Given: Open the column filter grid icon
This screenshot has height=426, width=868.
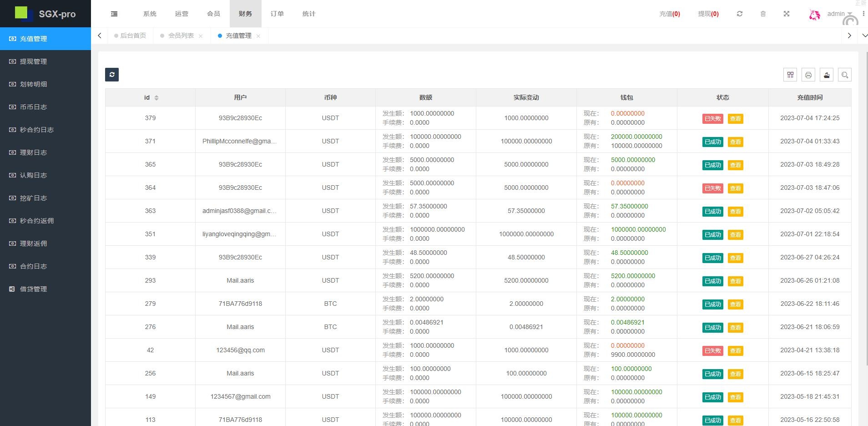Looking at the screenshot, I should (790, 75).
